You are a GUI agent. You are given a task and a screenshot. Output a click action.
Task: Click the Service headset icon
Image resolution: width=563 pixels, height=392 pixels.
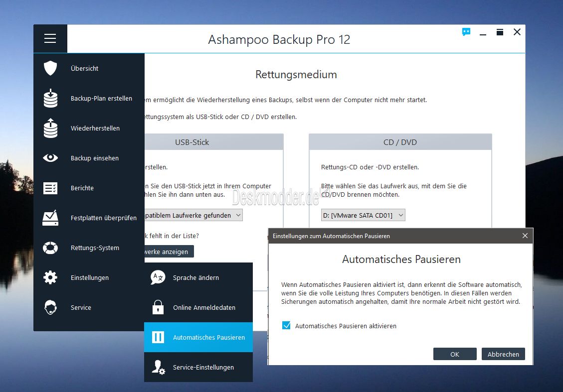(50, 307)
